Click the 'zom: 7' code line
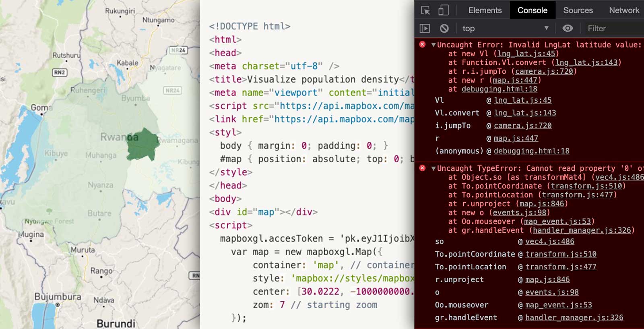The image size is (644, 329). (x=315, y=305)
